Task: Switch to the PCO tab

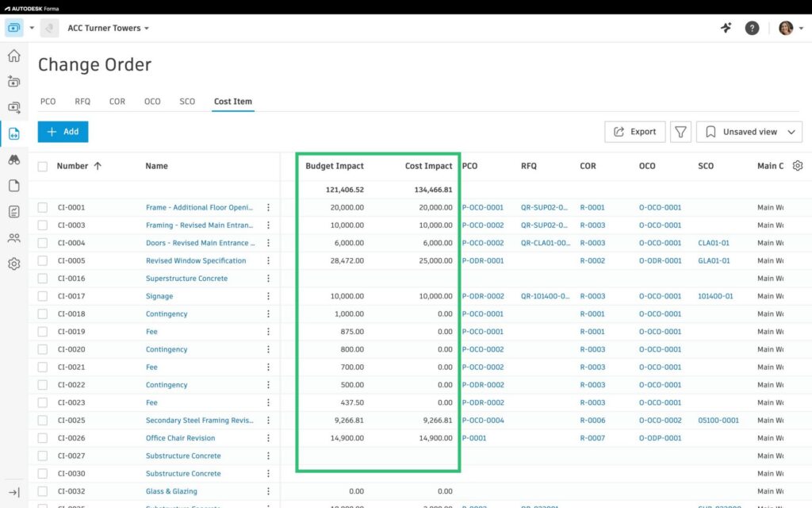Action: click(48, 102)
